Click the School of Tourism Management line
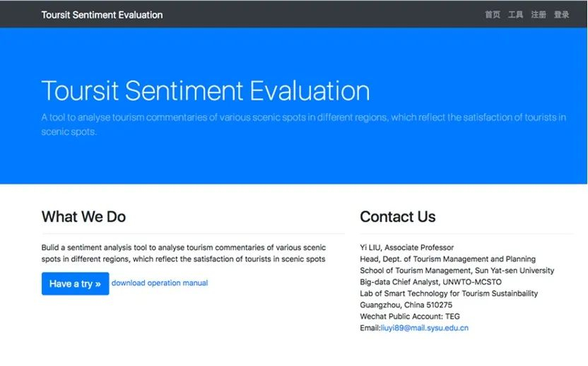Image resolution: width=588 pixels, height=366 pixels. point(457,271)
